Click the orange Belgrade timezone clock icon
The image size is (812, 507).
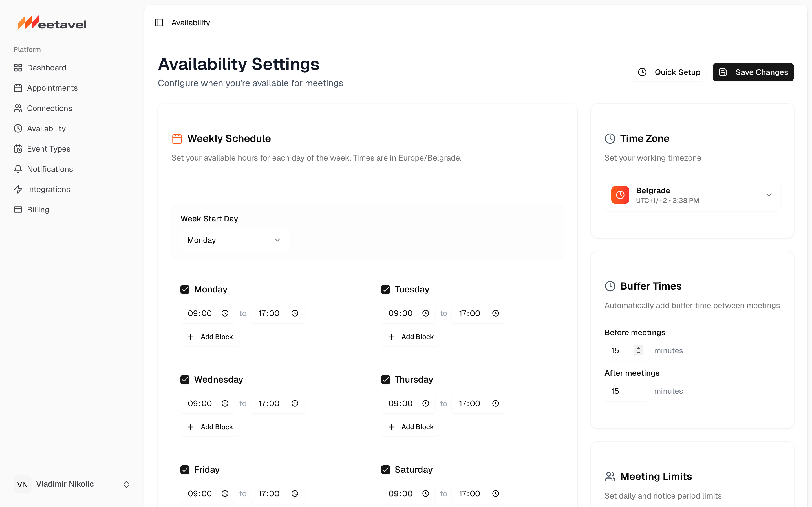(x=620, y=195)
